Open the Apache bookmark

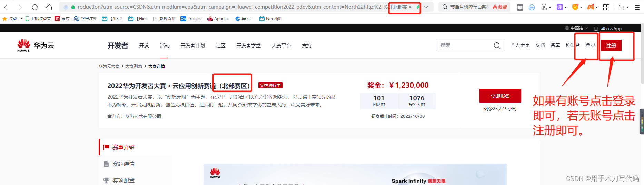pos(218,19)
